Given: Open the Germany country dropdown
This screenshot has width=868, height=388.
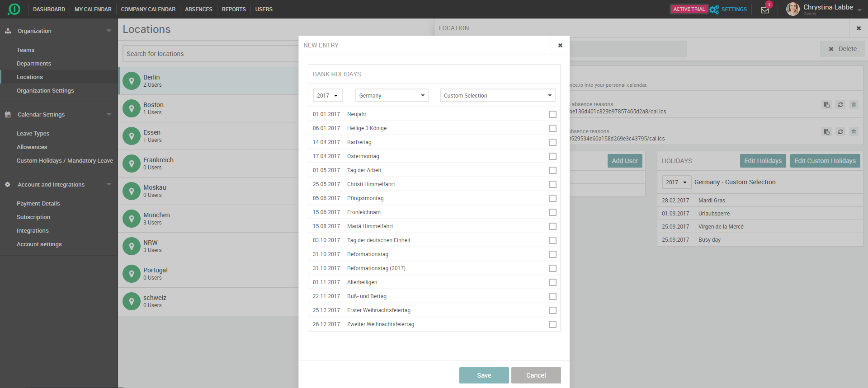Looking at the screenshot, I should coord(392,96).
